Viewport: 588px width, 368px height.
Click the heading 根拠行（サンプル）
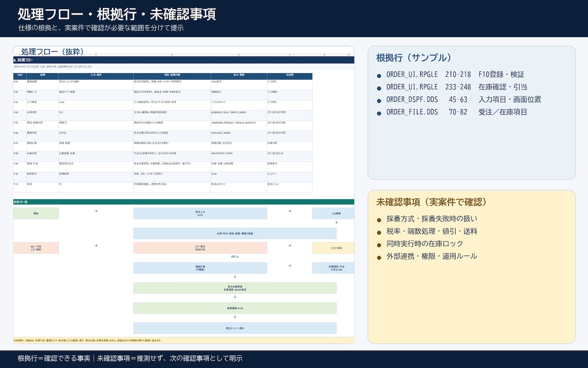click(x=414, y=57)
